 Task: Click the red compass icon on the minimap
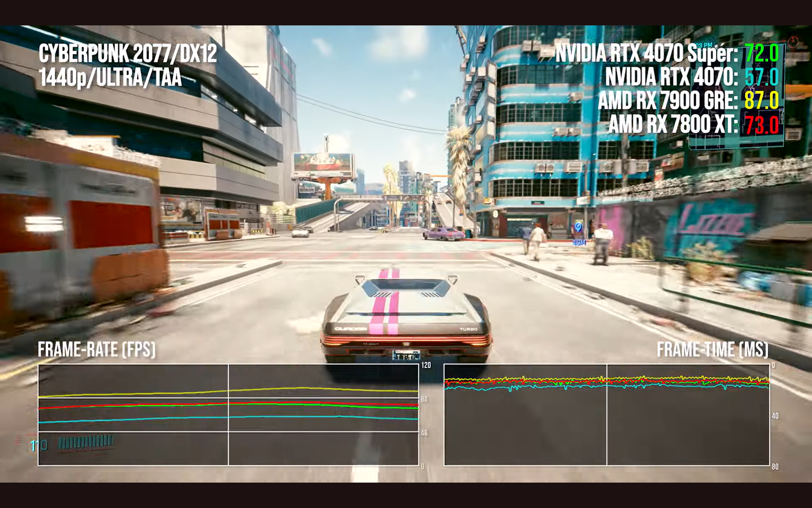pos(793,42)
